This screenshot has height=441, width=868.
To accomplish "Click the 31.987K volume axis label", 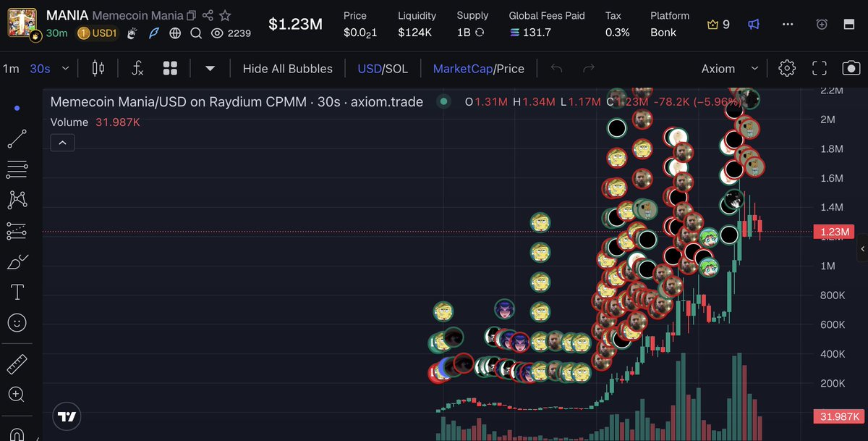I will [x=837, y=416].
